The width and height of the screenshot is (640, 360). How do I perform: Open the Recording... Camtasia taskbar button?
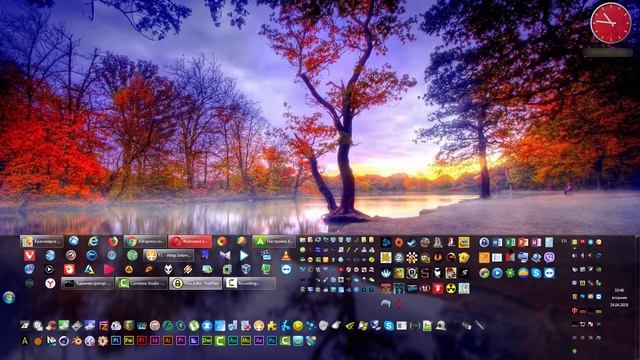(249, 283)
